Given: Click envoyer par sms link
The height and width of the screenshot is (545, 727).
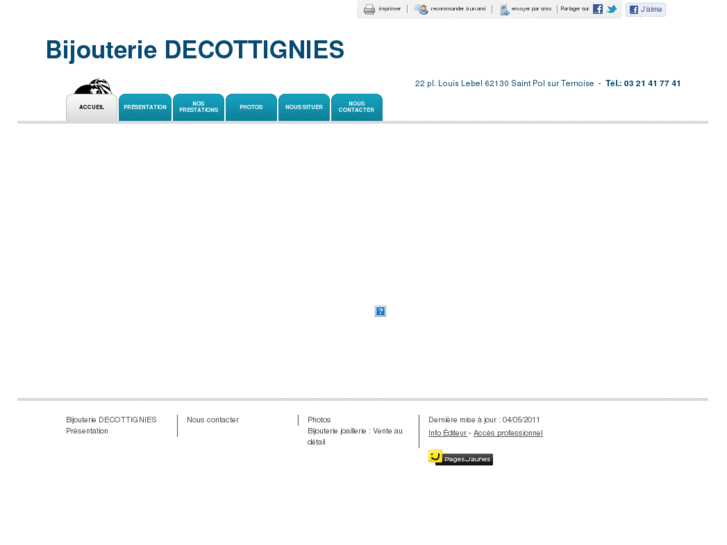Looking at the screenshot, I should pos(531,9).
